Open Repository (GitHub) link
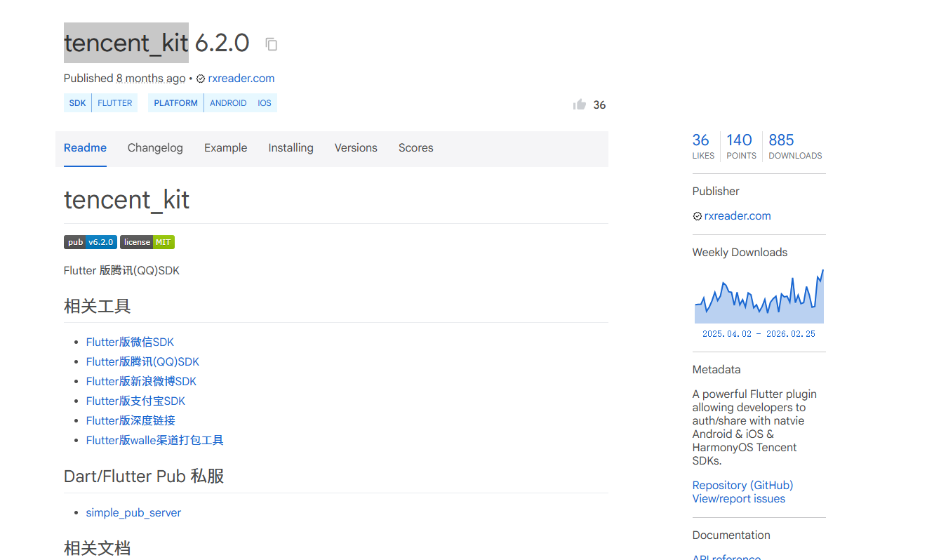Image resolution: width=927 pixels, height=560 pixels. coord(742,486)
